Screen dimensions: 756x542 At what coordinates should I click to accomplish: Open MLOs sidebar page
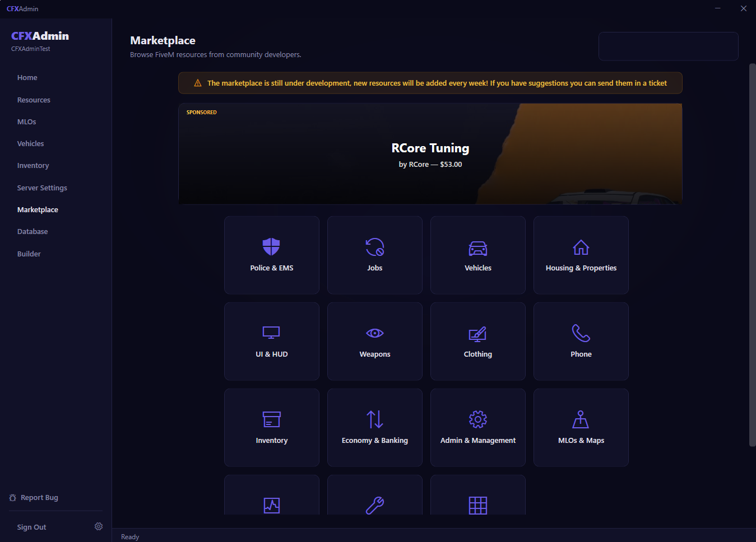(x=26, y=122)
